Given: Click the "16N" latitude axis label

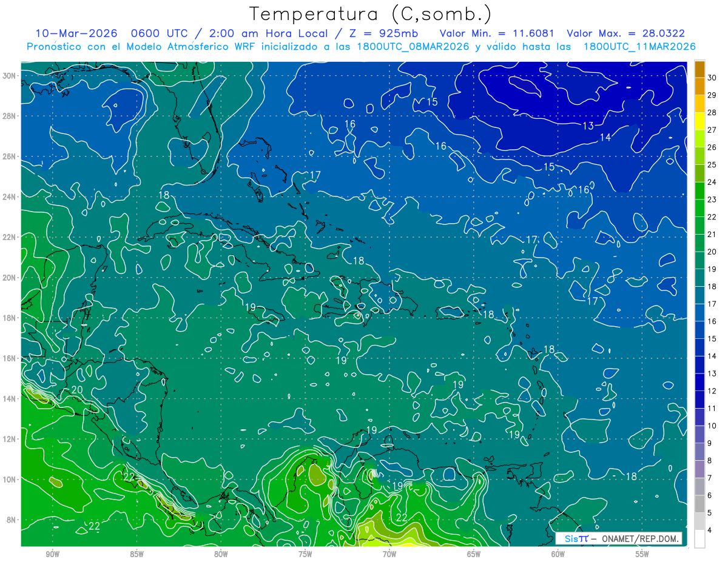Looking at the screenshot, I should 9,358.
